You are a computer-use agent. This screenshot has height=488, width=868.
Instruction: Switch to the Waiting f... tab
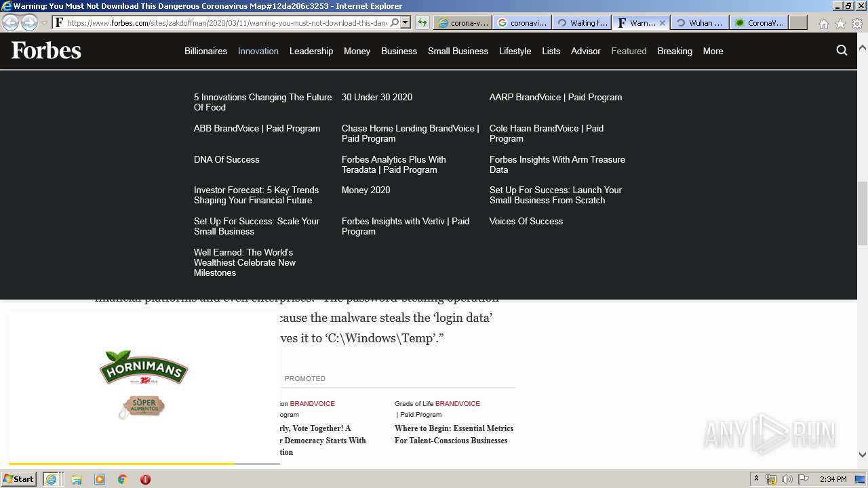[581, 22]
